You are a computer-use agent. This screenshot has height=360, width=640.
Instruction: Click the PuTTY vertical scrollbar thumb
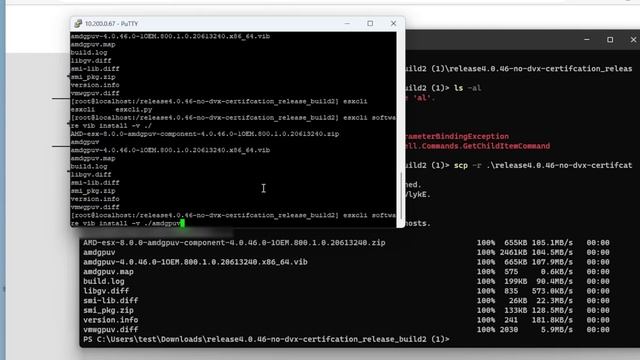[x=401, y=196]
